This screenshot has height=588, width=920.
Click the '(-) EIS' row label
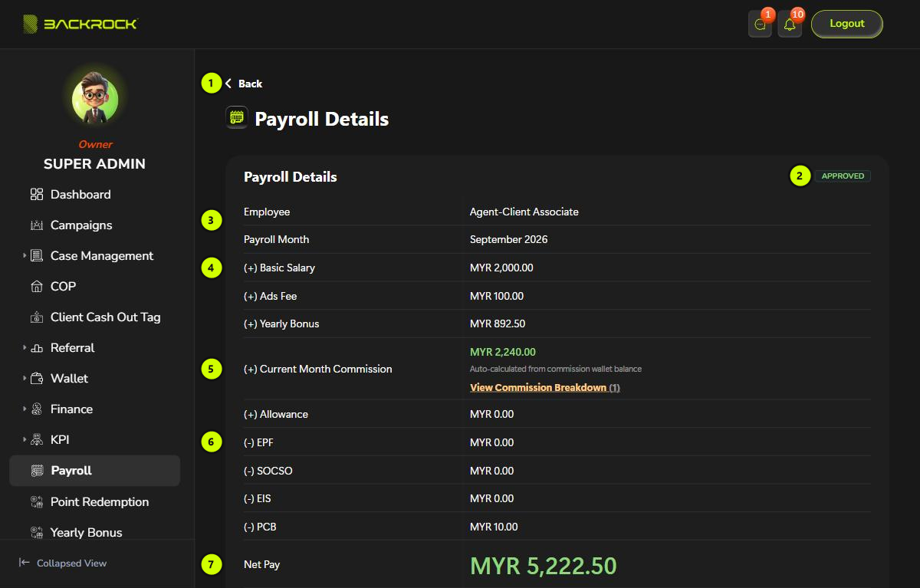point(258,498)
